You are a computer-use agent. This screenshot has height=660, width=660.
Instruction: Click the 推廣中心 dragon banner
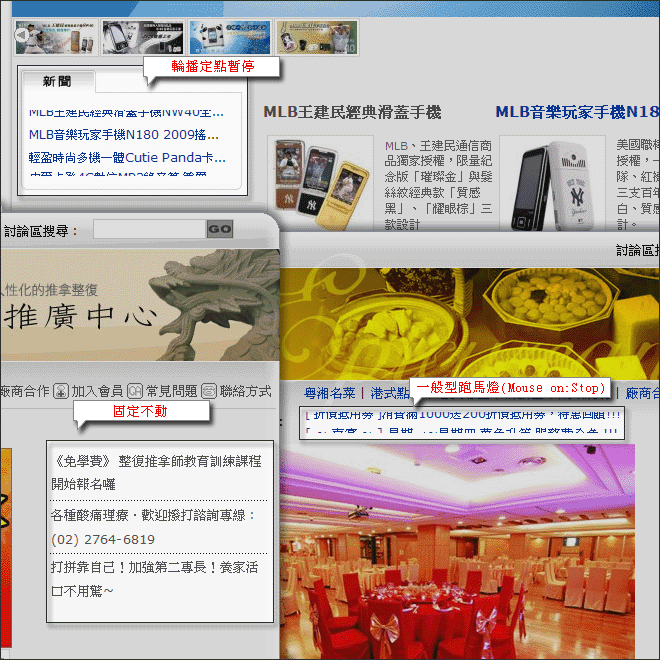(x=140, y=305)
